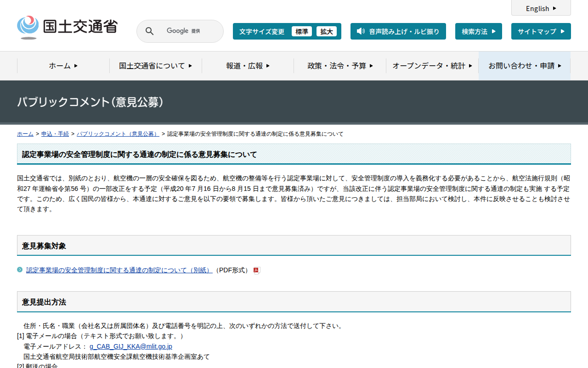Click the g_CAB_GIJ_KKA@mlit.go.jp email link
The height and width of the screenshot is (368, 588).
tap(131, 346)
